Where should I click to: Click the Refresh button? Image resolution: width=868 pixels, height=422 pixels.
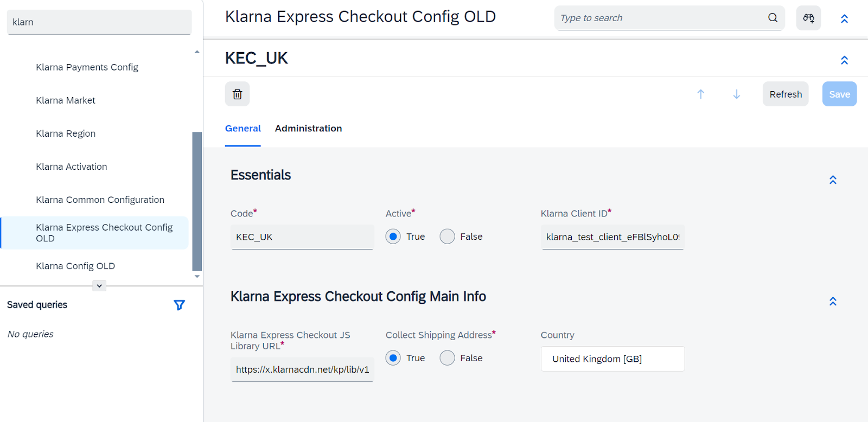point(785,94)
